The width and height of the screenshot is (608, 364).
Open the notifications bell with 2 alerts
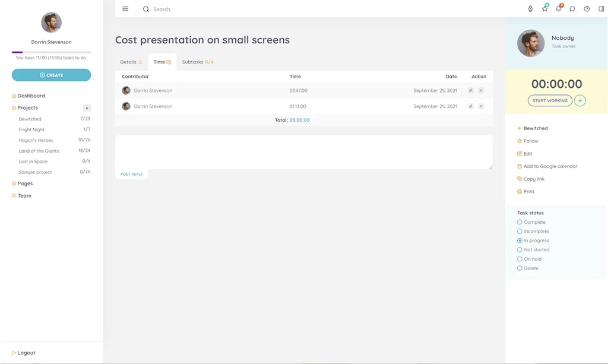(x=558, y=9)
